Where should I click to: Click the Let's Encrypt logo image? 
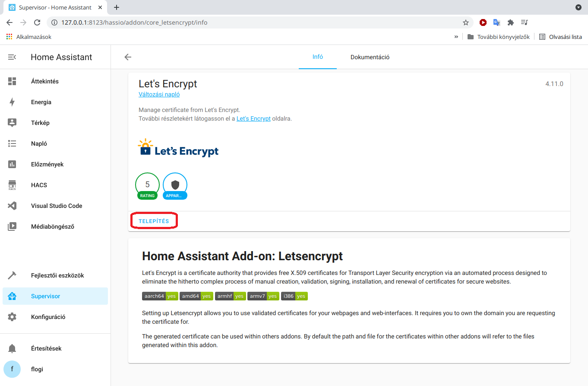178,148
